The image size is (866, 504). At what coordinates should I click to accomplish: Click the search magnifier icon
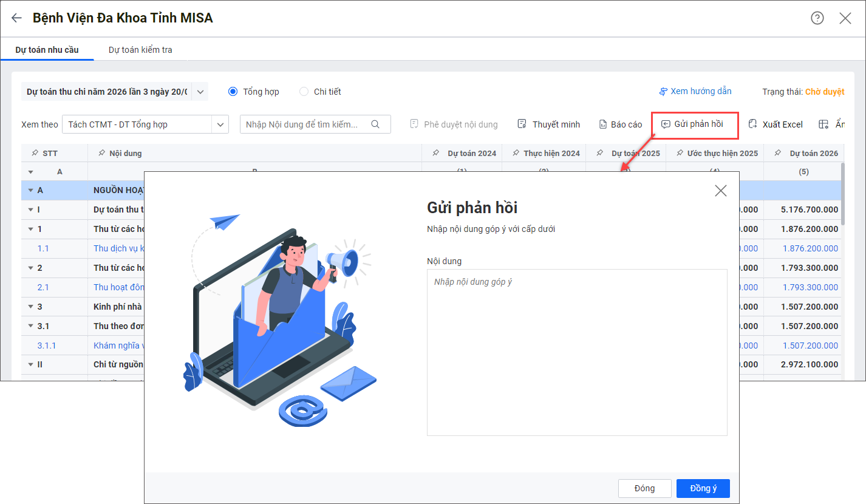click(x=375, y=124)
